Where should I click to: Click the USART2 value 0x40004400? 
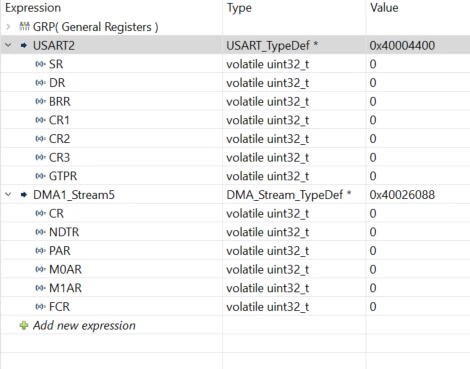click(402, 45)
